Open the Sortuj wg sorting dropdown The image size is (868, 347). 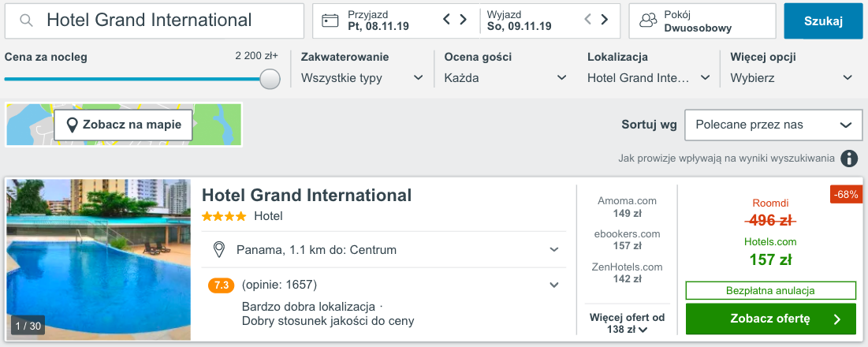click(769, 125)
